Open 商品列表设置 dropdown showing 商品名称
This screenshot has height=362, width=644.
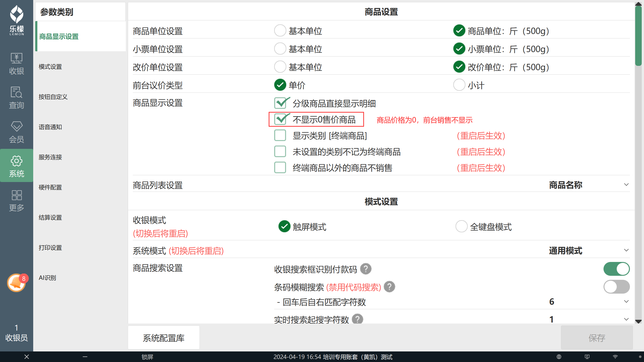pyautogui.click(x=589, y=185)
